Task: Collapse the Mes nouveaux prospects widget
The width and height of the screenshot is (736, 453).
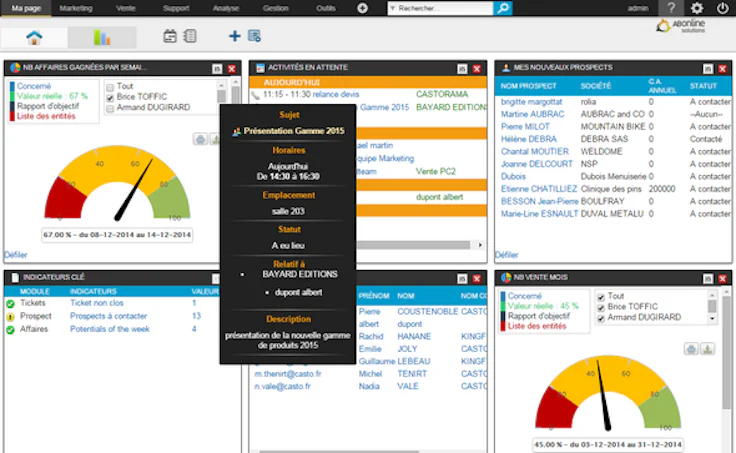Action: [x=708, y=69]
